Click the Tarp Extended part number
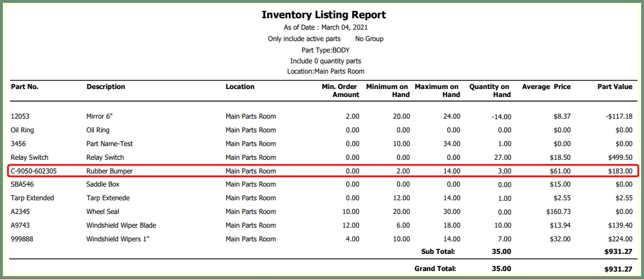The height and width of the screenshot is (279, 644). [x=32, y=198]
